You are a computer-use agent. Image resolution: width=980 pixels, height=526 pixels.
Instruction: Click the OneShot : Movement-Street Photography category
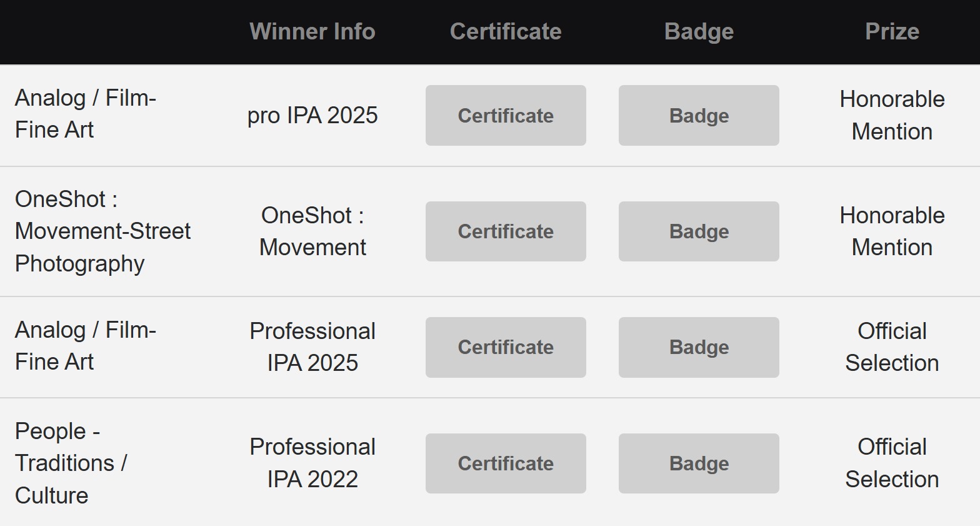pyautogui.click(x=102, y=231)
